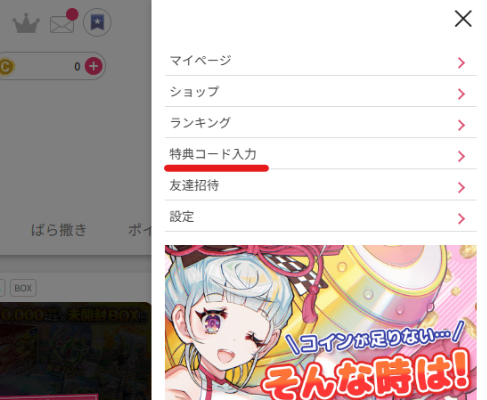Screen dimensions: 487x400
Task: Go to ランキング menu item
Action: click(321, 123)
